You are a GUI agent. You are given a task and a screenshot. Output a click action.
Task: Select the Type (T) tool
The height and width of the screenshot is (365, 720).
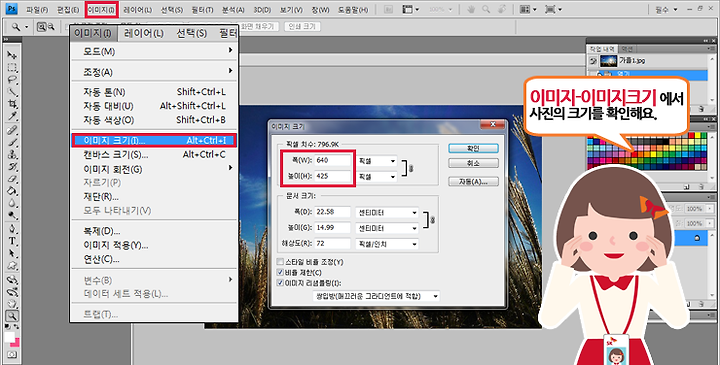(12, 241)
